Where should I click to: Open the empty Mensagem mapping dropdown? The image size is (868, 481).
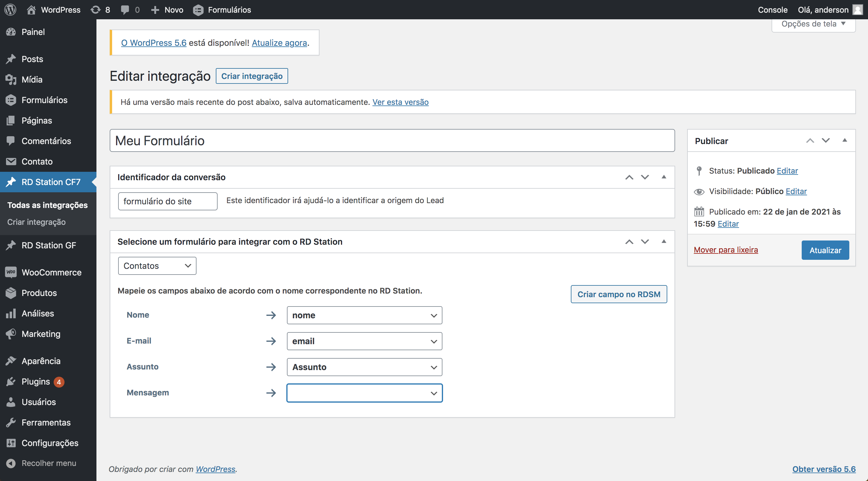pyautogui.click(x=364, y=393)
